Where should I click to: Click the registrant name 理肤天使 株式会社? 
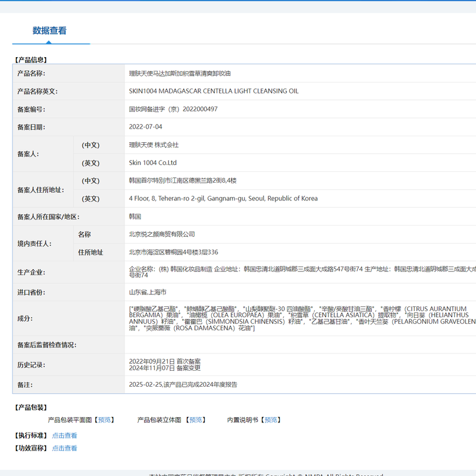154,145
